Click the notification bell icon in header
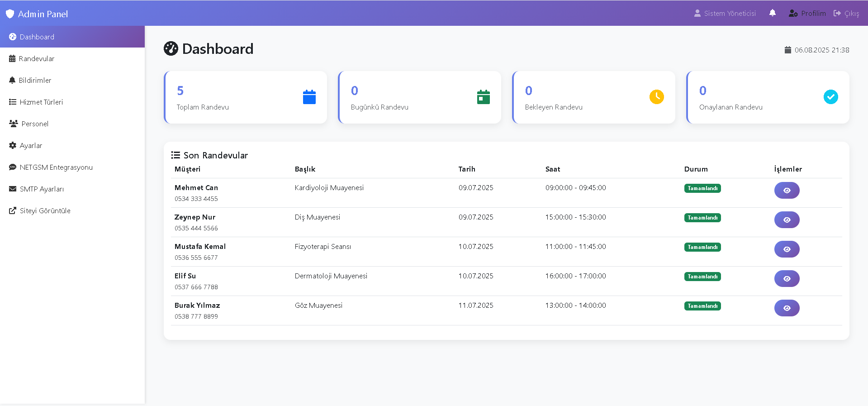This screenshot has height=406, width=868. (772, 13)
